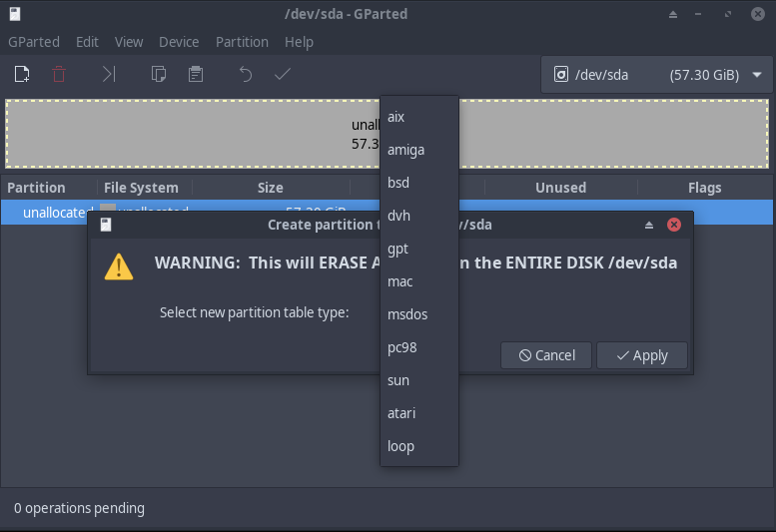Click the Resize/Move partition icon
776x532 pixels.
point(109,74)
